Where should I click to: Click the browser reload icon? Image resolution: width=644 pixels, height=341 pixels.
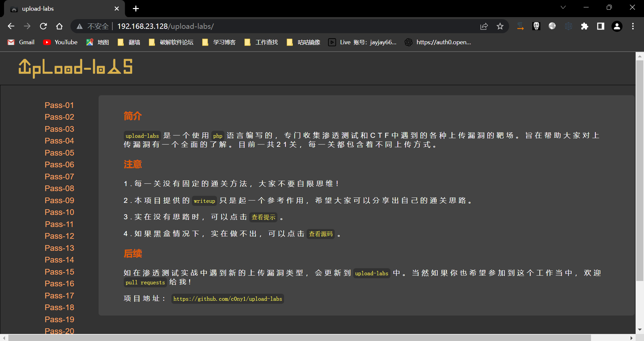(43, 26)
